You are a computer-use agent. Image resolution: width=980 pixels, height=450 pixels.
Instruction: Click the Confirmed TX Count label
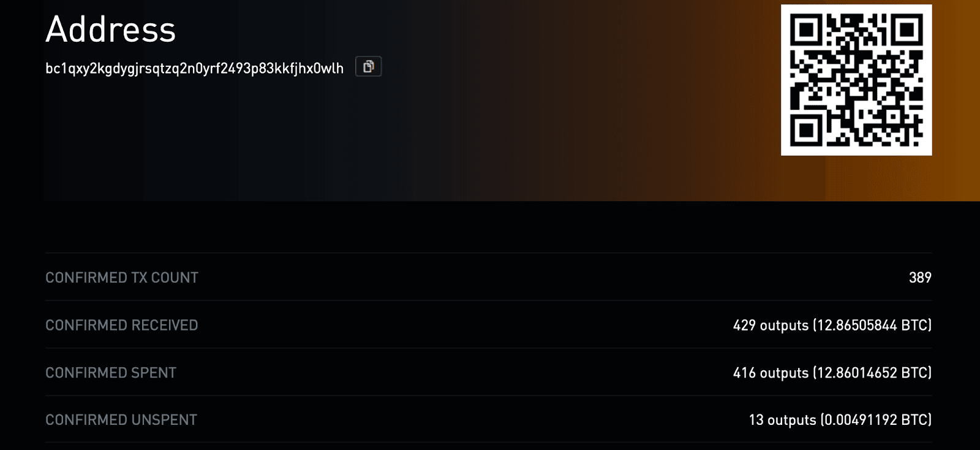pyautogui.click(x=122, y=278)
